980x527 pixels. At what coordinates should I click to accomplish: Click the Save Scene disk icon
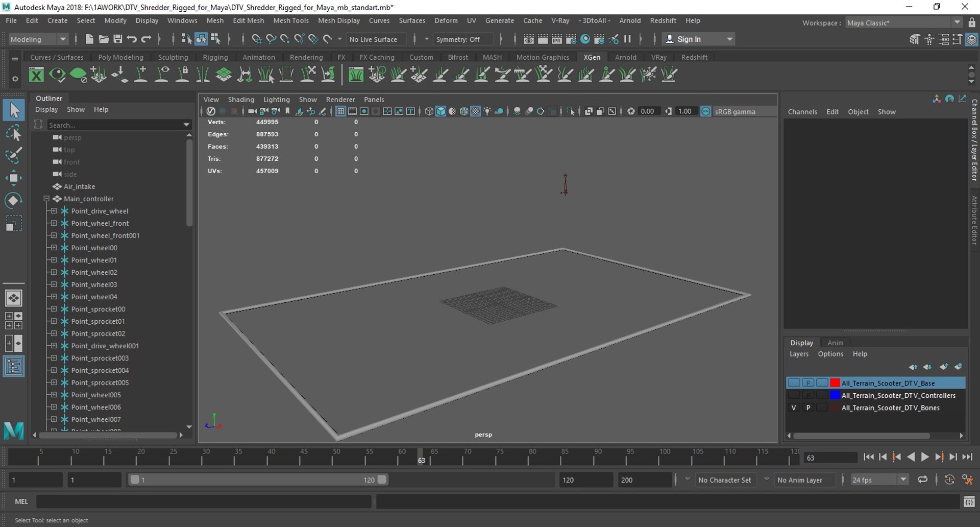[117, 39]
